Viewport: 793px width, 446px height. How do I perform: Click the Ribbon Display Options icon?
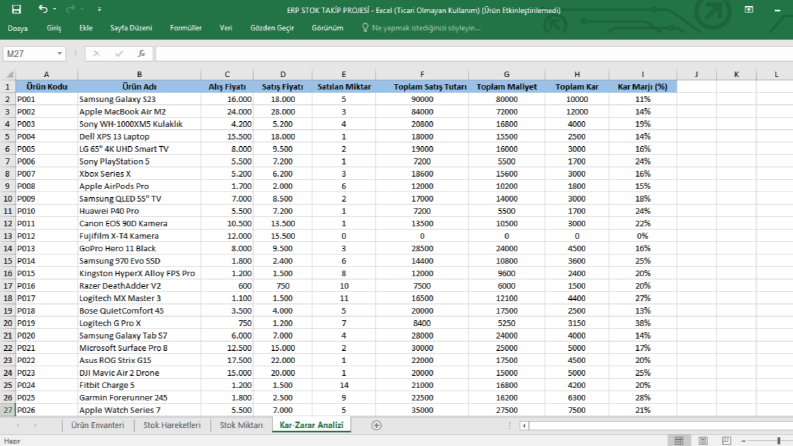pos(749,10)
